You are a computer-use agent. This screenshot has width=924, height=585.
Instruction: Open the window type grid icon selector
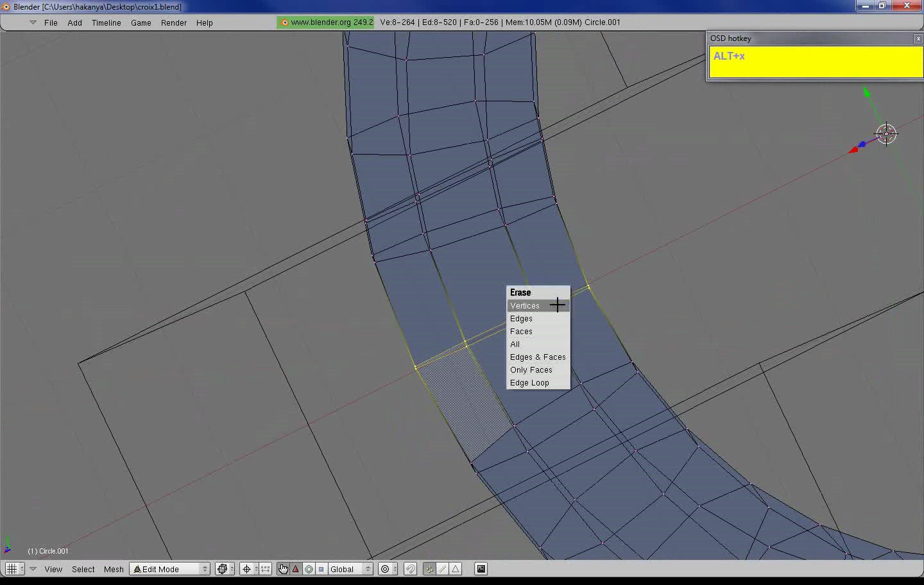(x=12, y=569)
